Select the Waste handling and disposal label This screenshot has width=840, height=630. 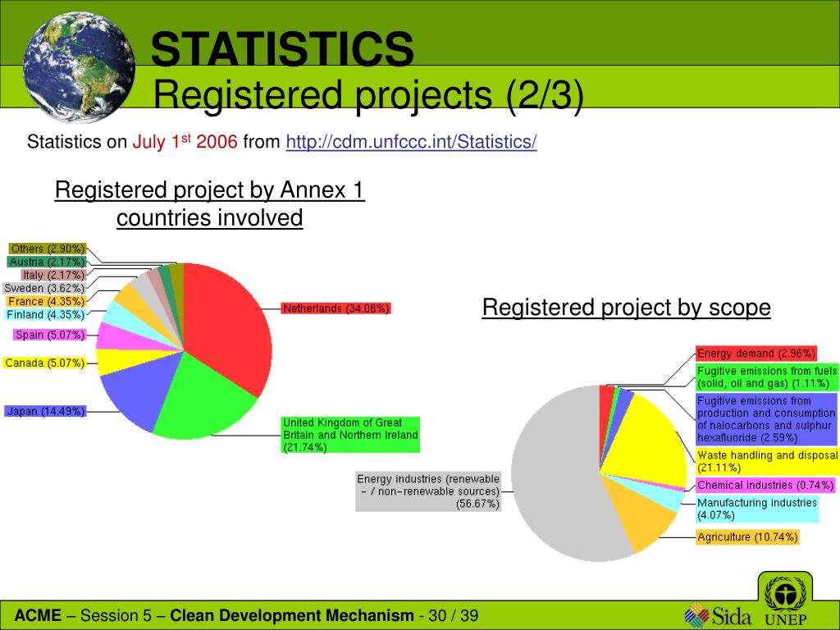[768, 461]
